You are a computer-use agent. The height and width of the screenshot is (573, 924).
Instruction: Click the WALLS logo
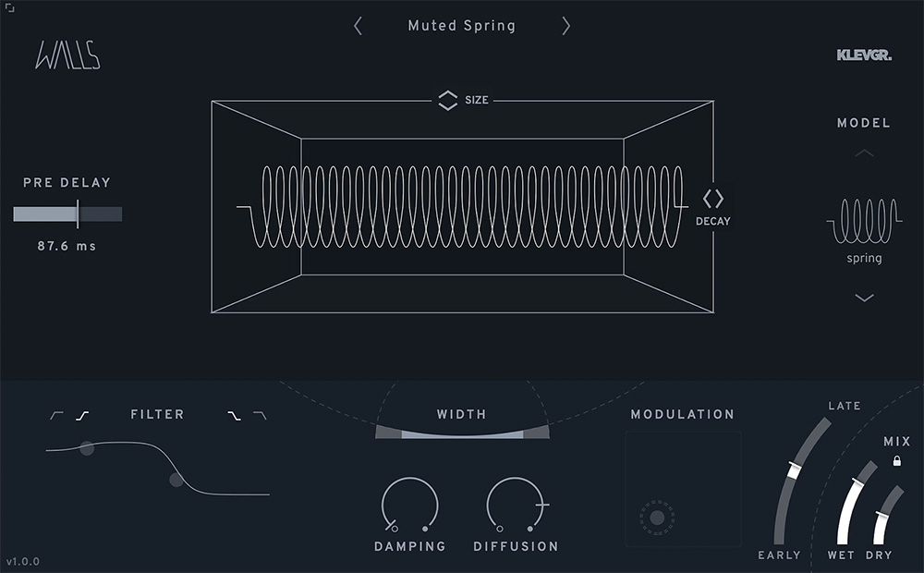click(69, 55)
